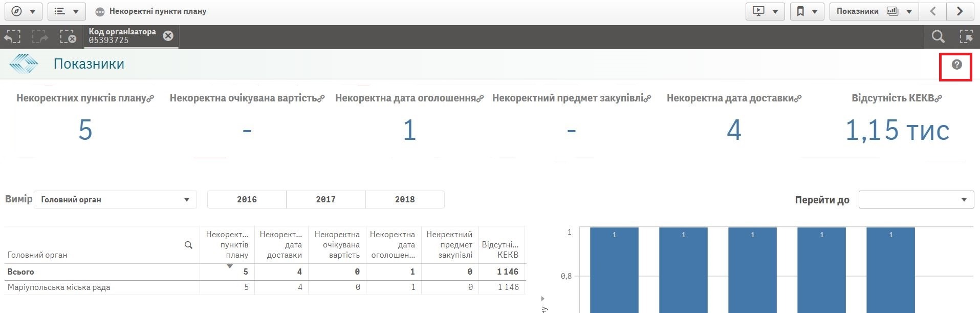This screenshot has width=980, height=313.
Task: Click the Некоректні пункти плану app title
Action: (158, 11)
